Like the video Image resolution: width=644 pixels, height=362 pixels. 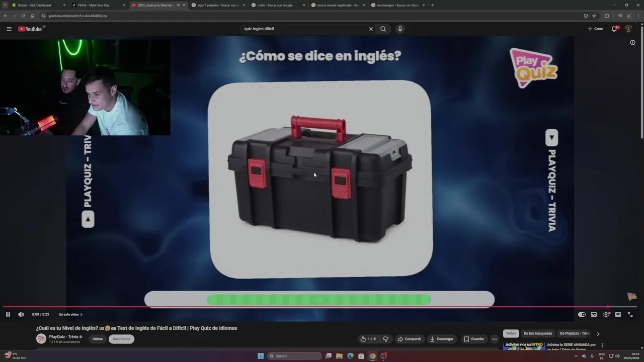(368, 339)
